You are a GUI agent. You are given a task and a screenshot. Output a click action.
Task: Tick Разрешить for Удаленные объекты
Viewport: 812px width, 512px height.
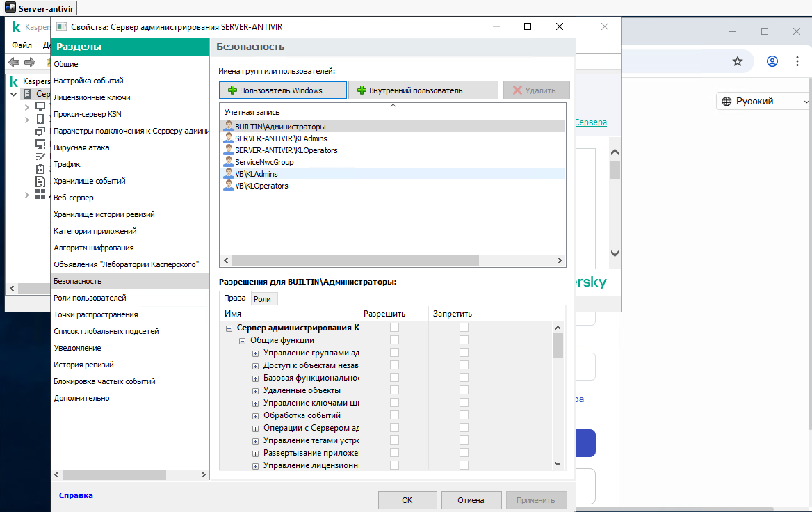coord(395,390)
